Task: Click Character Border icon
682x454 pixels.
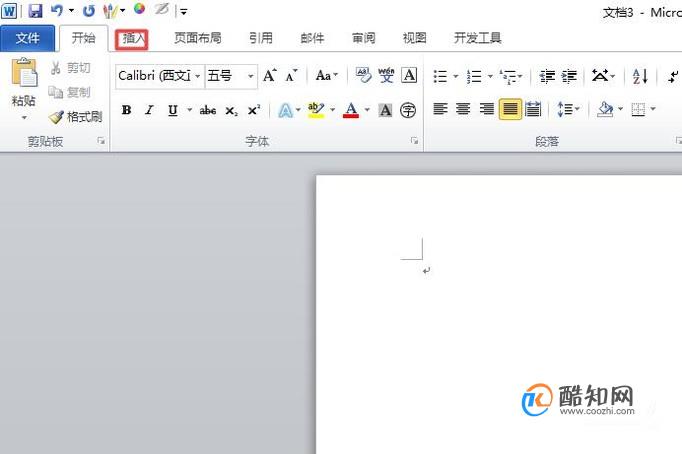Action: coord(409,75)
